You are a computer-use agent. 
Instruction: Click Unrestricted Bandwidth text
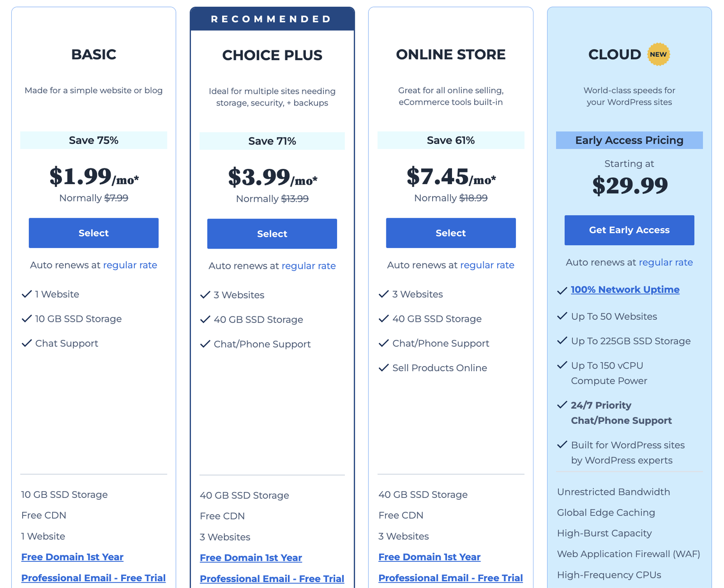pos(614,492)
